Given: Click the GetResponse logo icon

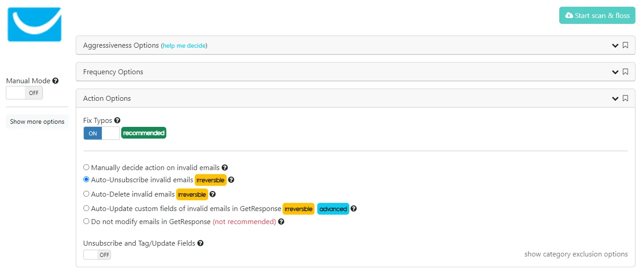Looking at the screenshot, I should tap(34, 24).
